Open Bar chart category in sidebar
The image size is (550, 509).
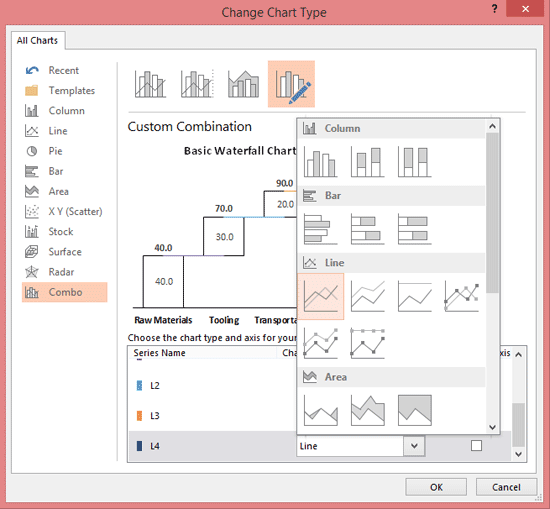pyautogui.click(x=65, y=171)
